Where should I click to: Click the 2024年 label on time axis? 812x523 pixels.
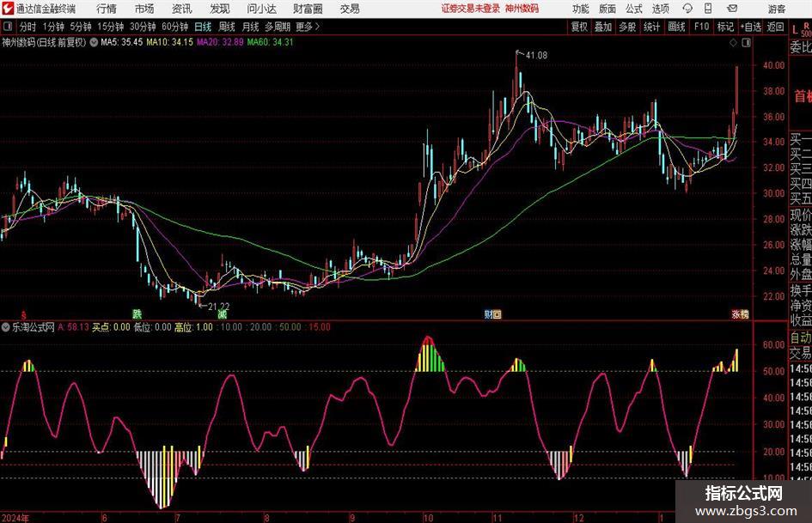15,518
